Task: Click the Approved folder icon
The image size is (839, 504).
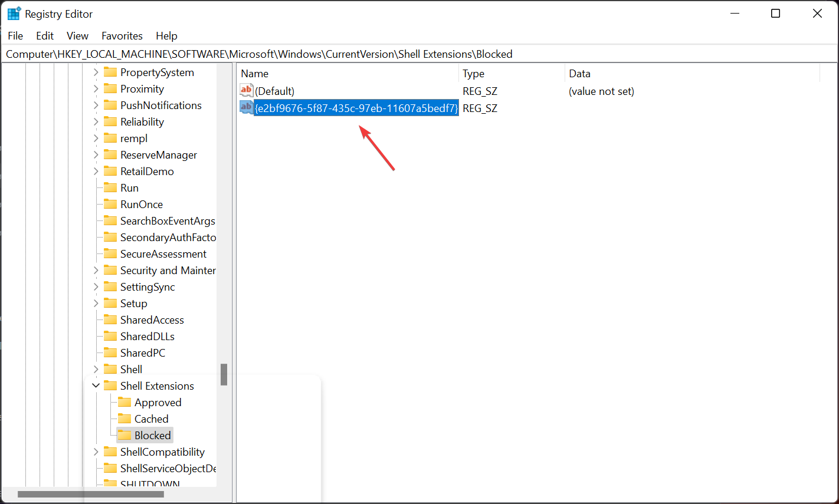Action: (x=124, y=402)
